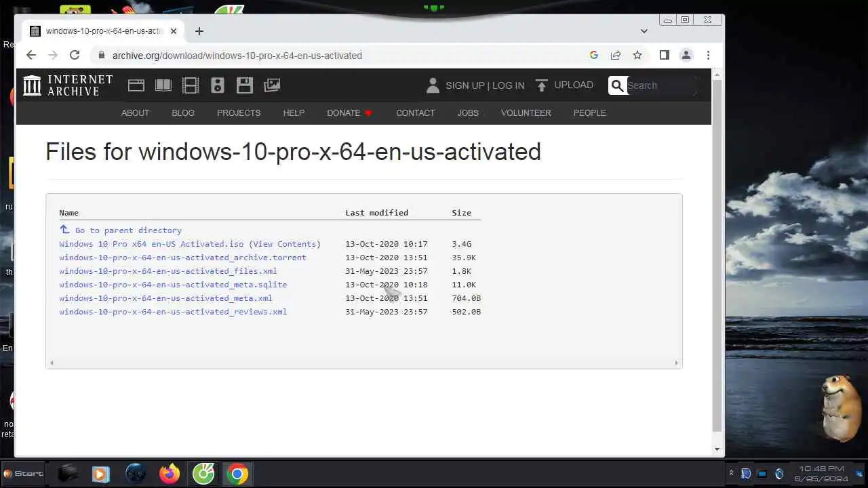
Task: Go back using the browser back arrow
Action: 31,56
